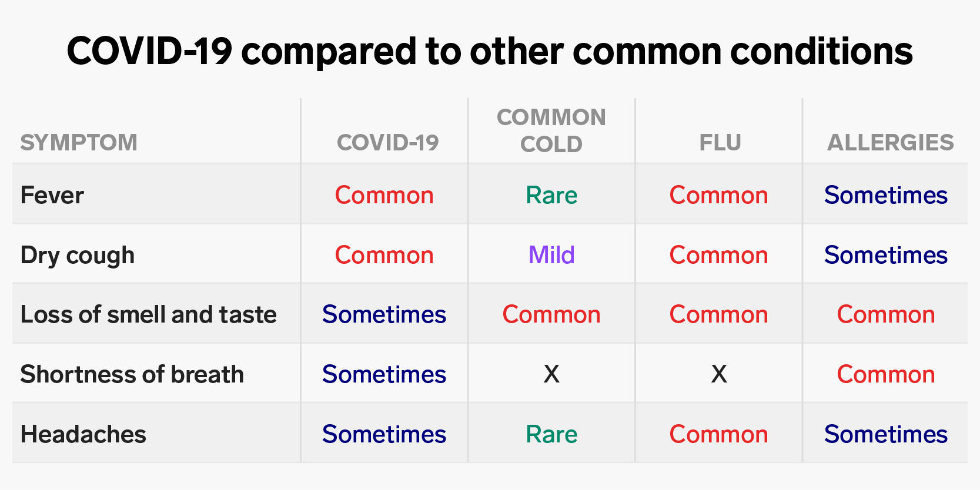Click COVID-19 Sometimes for Headaches
Image resolution: width=980 pixels, height=490 pixels.
[x=384, y=434]
